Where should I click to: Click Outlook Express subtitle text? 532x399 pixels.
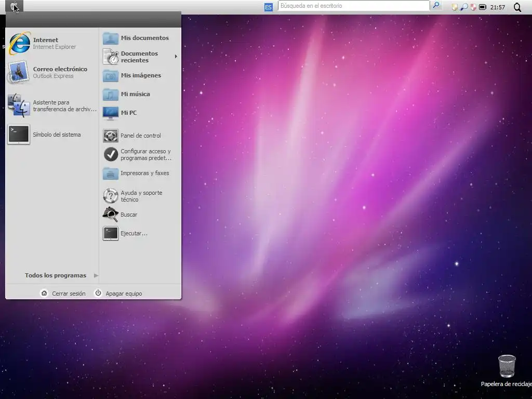54,76
